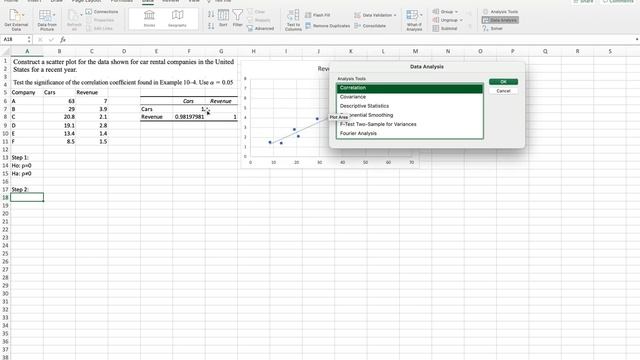Click the italic Revenue header in correlation table

[221, 101]
